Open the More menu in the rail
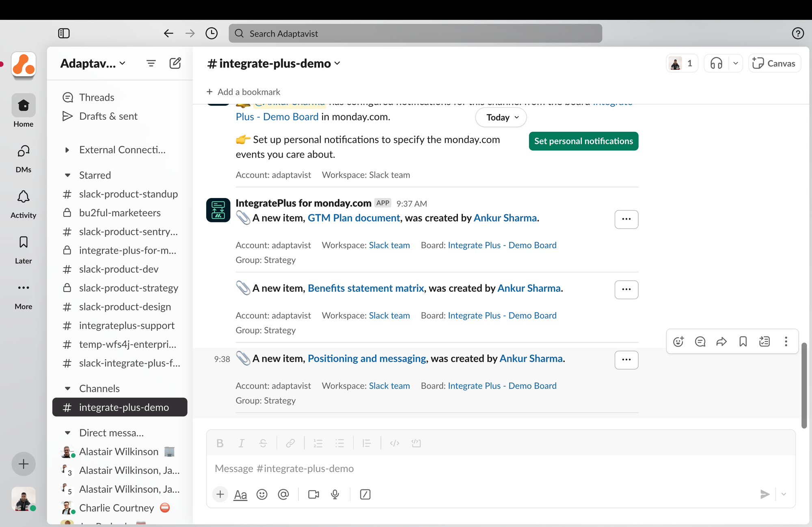812x527 pixels. (24, 295)
